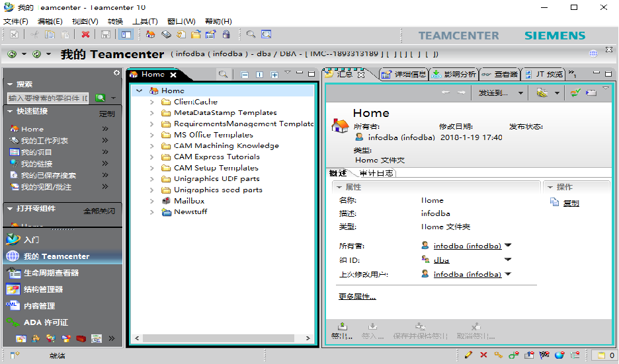Click the save floppy disk toolbar icon
619x364 pixels.
point(106,35)
